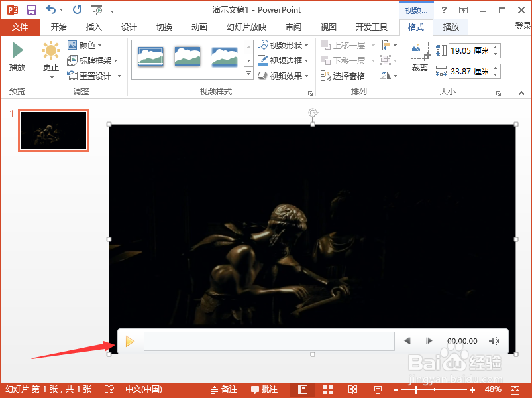Click the play button on the video
Image resolution: width=532 pixels, height=398 pixels.
[130, 340]
